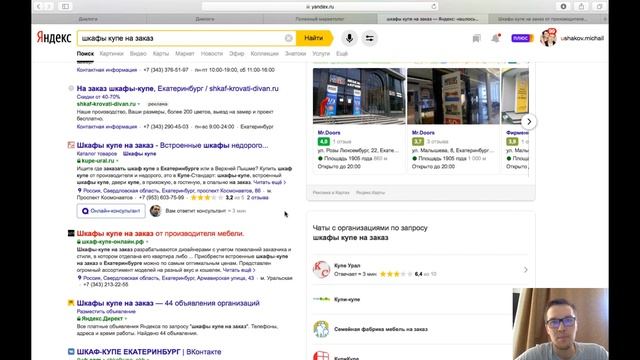Open На заказ шкафы-купе, Екатеринбург result
Image resolution: width=640 pixels, height=360 pixels.
point(178,88)
